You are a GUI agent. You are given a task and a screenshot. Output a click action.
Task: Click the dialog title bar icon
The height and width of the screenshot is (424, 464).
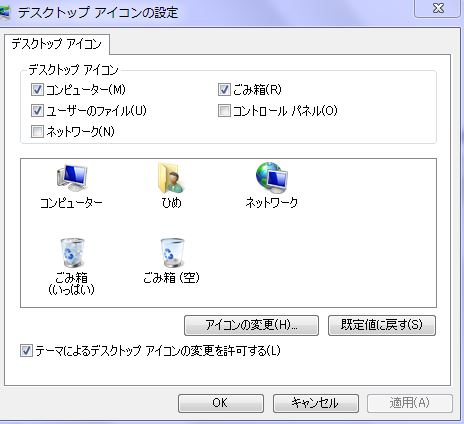pos(5,12)
